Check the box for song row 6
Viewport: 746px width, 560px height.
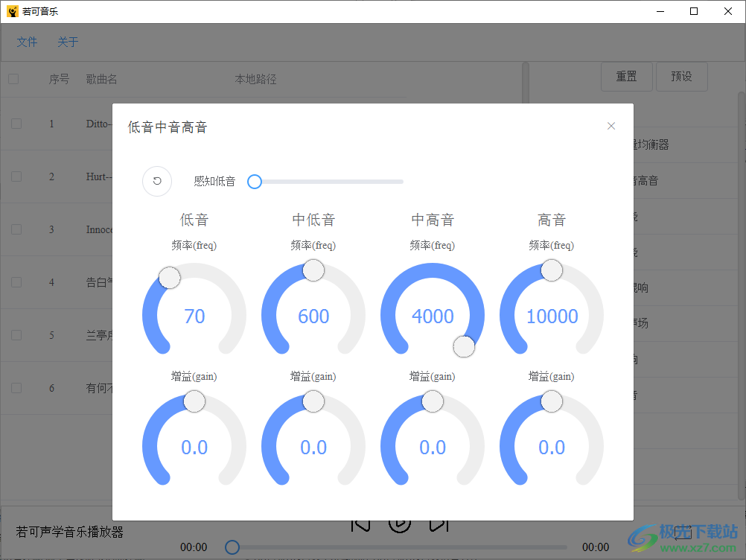pos(16,388)
